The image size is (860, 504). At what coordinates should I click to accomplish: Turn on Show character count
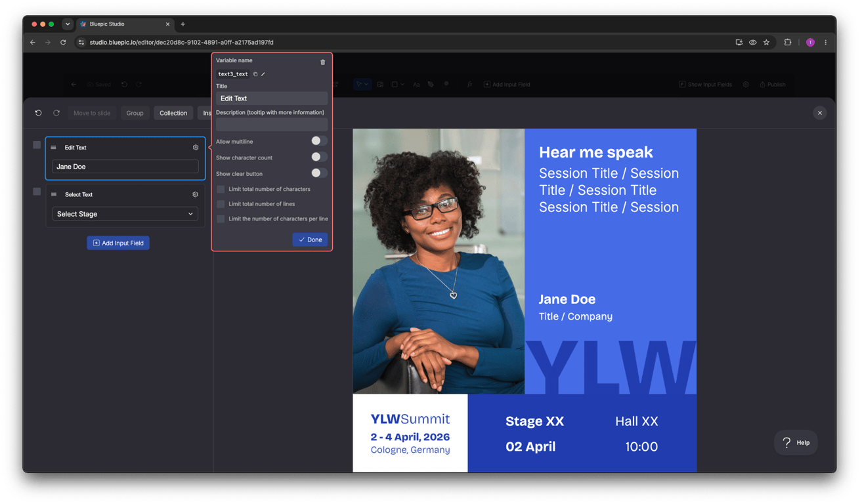click(319, 157)
